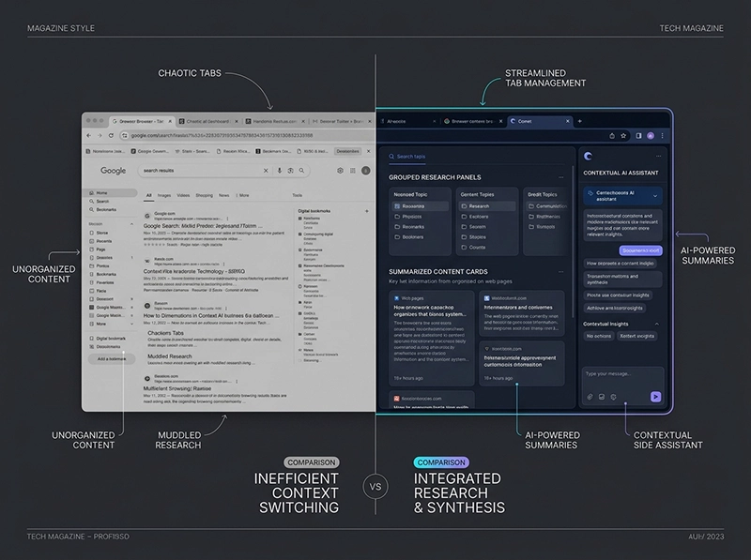Clear the Google search box with X

pos(266,171)
